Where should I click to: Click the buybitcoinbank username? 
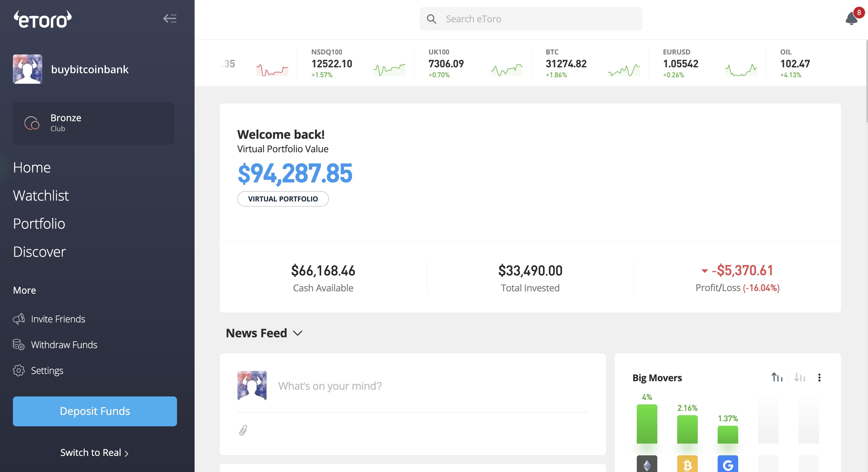pyautogui.click(x=90, y=69)
